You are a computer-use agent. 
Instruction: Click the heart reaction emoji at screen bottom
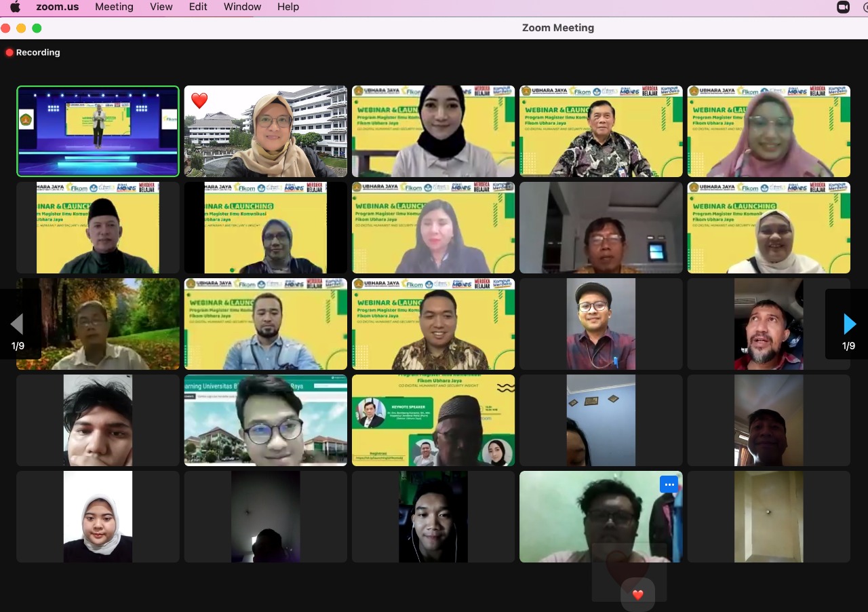tap(637, 594)
